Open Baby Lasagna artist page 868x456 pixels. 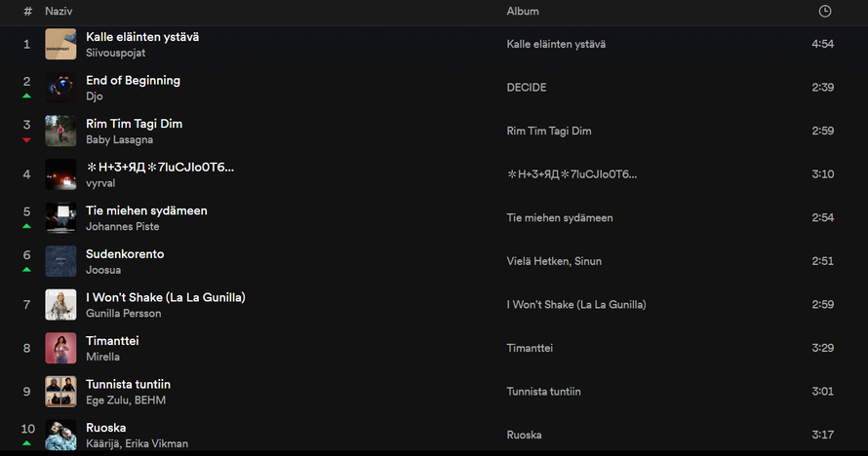coord(119,139)
